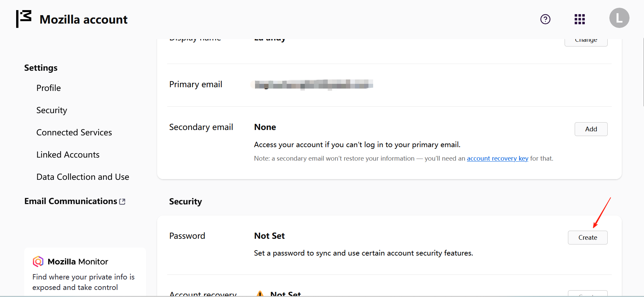Click the Mozilla logo icon
The width and height of the screenshot is (644, 297).
point(24,19)
